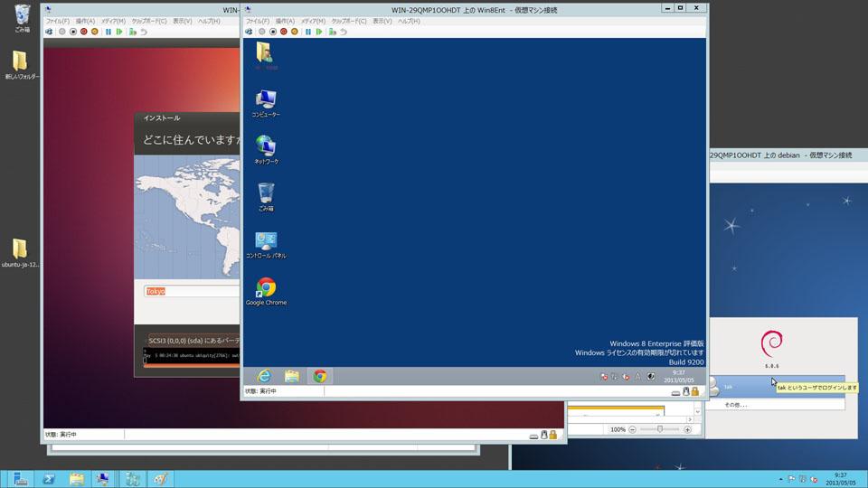Open Google Chrome shortcut on Win8 guest desktop
This screenshot has width=868, height=488.
coord(266,289)
